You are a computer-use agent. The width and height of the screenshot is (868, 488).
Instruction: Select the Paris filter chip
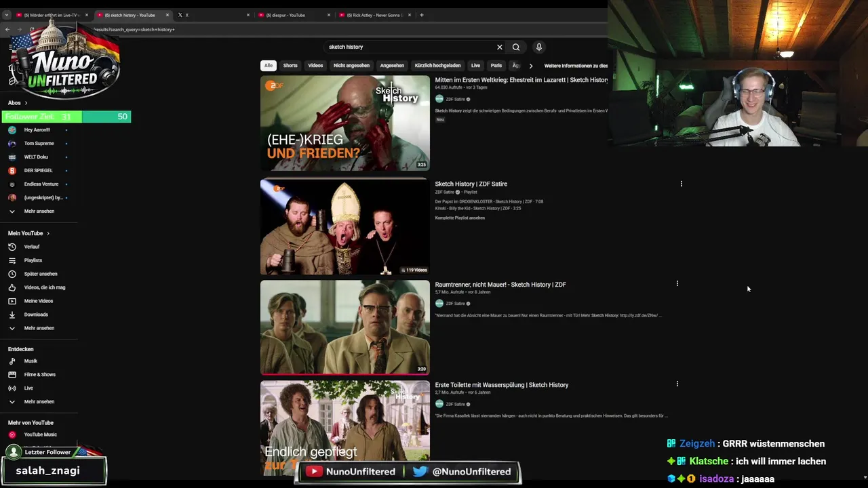click(496, 66)
